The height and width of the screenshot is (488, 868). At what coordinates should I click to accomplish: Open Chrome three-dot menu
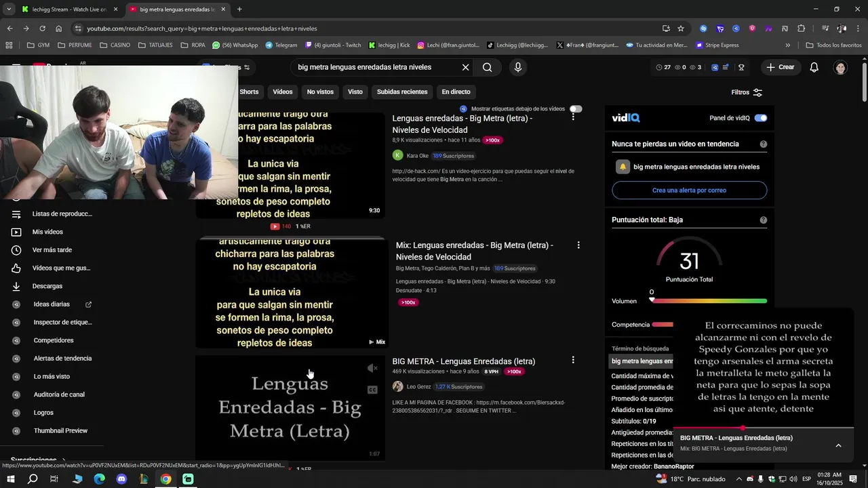(859, 28)
